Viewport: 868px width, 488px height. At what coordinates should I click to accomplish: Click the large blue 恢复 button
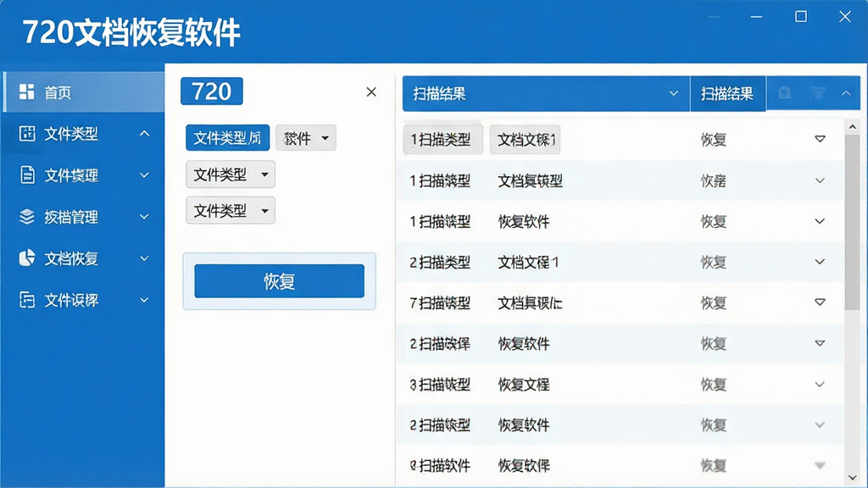point(279,281)
